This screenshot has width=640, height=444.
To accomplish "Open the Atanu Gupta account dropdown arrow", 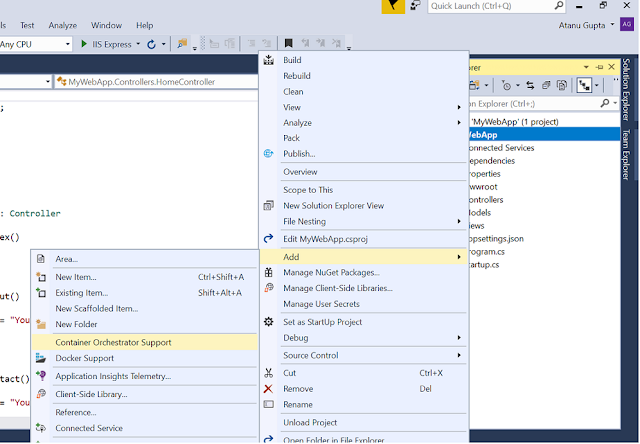I will [x=612, y=24].
